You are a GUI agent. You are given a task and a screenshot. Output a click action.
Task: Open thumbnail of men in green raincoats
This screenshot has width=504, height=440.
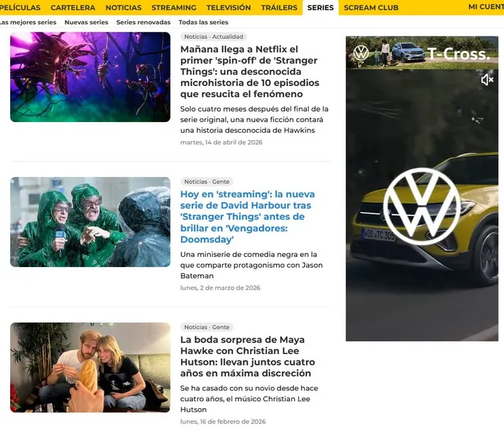tap(90, 222)
